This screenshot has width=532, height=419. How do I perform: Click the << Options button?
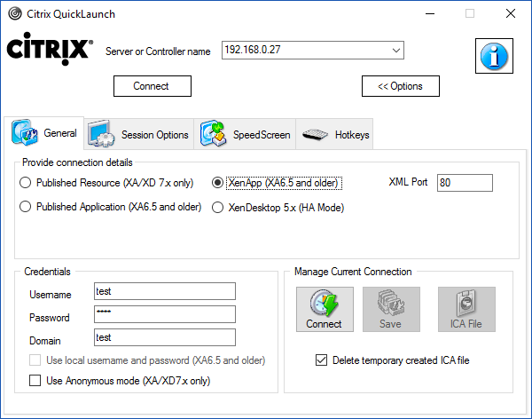[x=400, y=86]
